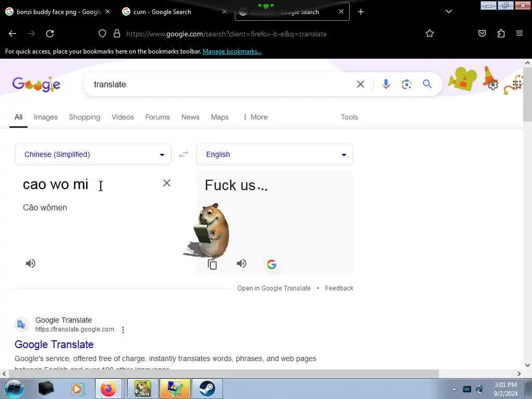Click the vertical page scrollbar thumb
The width and height of the screenshot is (532, 399).
coord(527,95)
